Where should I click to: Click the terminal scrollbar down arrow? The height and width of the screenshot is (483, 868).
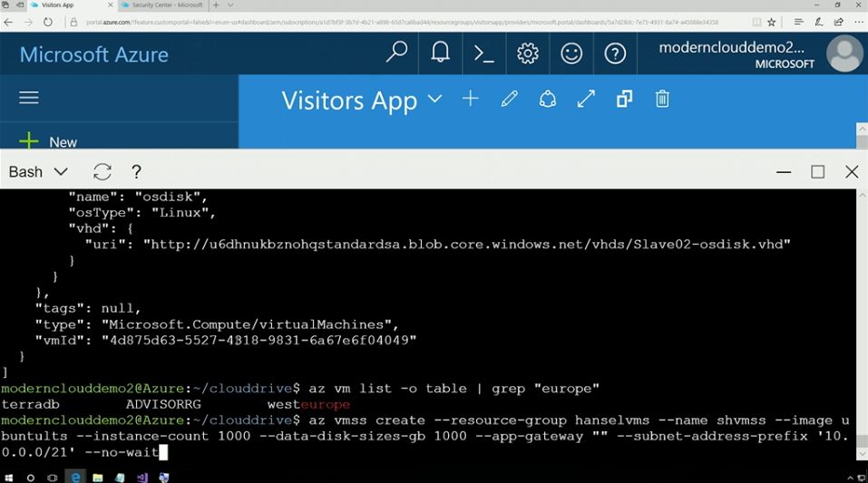coord(862,454)
